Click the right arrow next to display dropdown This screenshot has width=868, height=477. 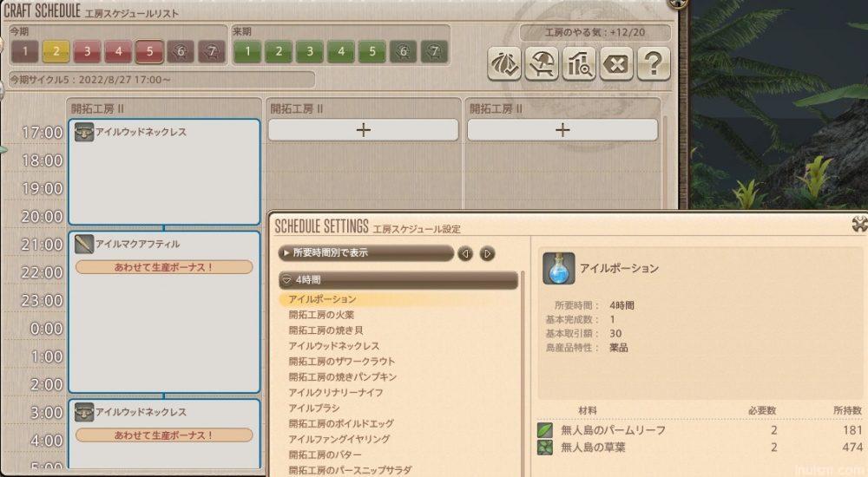(487, 253)
